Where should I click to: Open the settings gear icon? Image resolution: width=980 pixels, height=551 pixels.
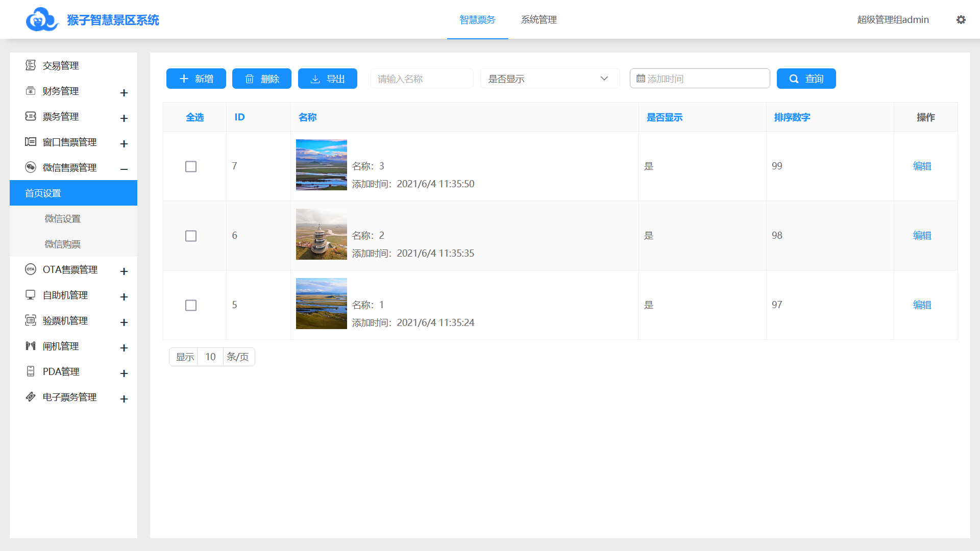pyautogui.click(x=961, y=19)
